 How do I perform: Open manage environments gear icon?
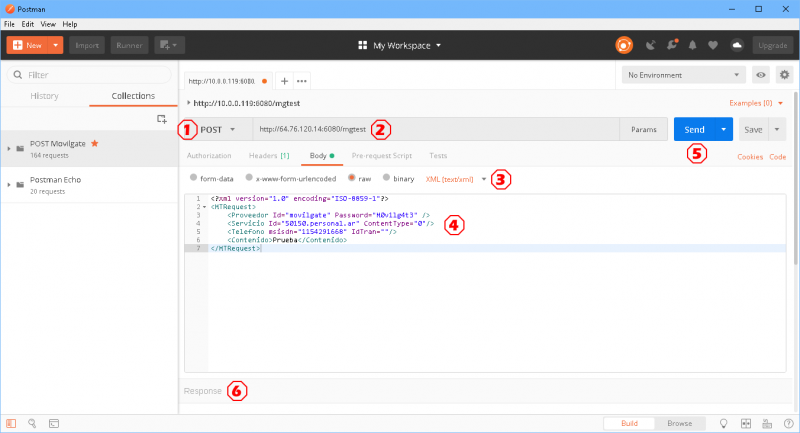(x=784, y=75)
